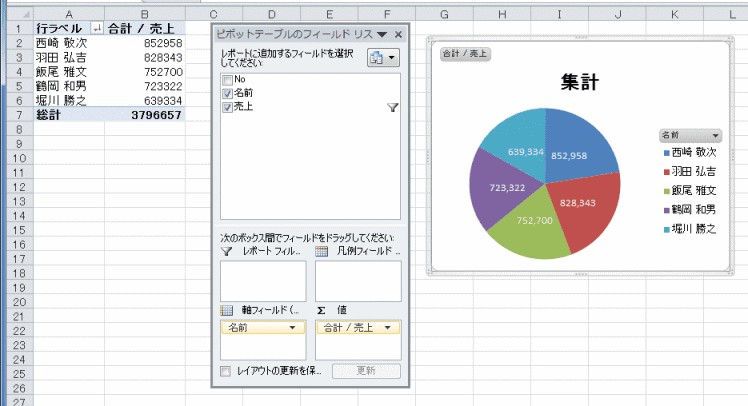Select cell with value 752700
The height and width of the screenshot is (406, 748).
point(145,72)
